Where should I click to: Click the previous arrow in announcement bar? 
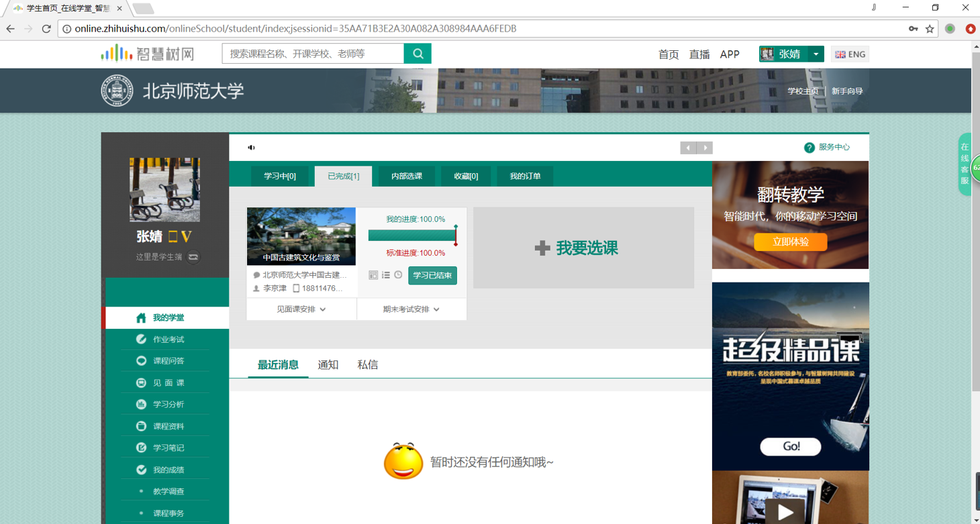point(688,148)
